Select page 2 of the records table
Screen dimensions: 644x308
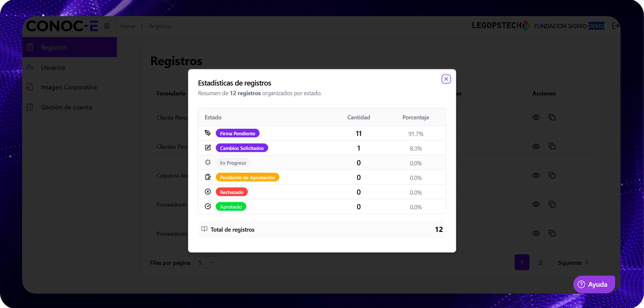(540, 263)
